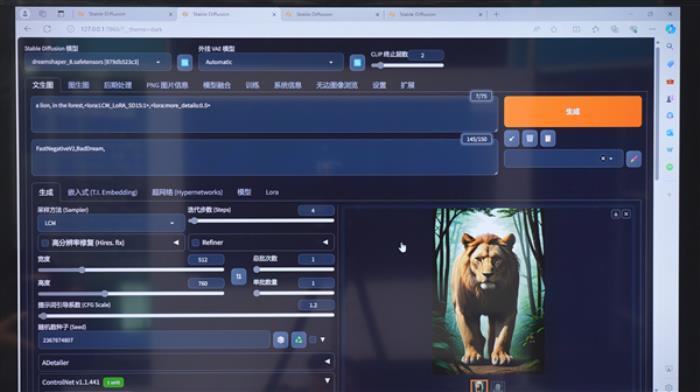This screenshot has width=700, height=392.
Task: Open the Edge Copilot sidebar icon
Action: 670,29
